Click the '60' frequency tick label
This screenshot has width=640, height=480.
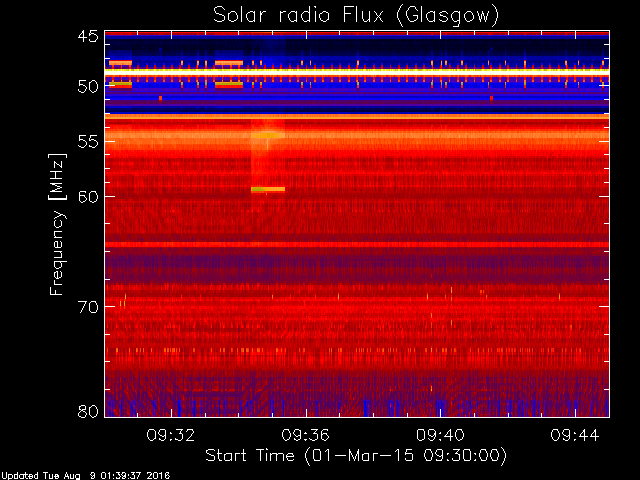[88, 197]
